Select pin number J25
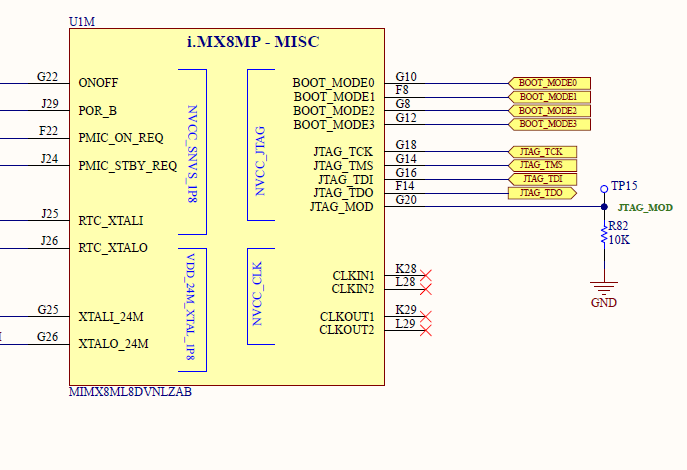 tap(50, 214)
